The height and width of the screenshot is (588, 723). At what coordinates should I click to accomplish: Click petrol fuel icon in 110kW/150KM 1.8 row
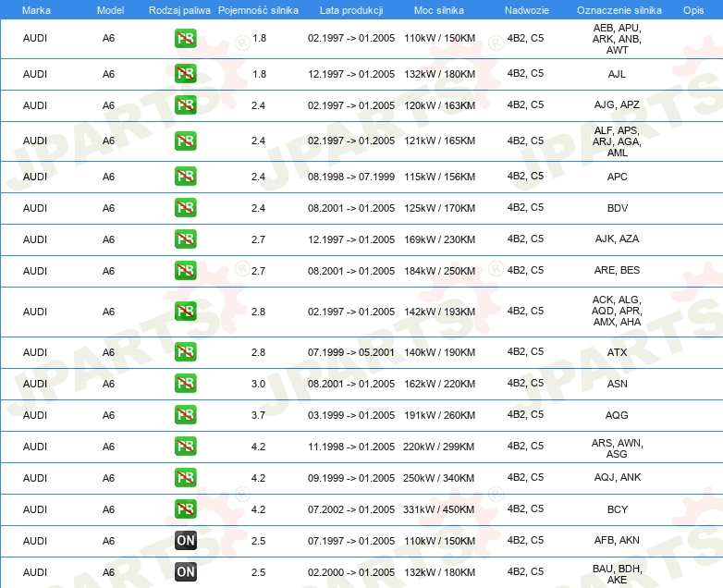185,38
